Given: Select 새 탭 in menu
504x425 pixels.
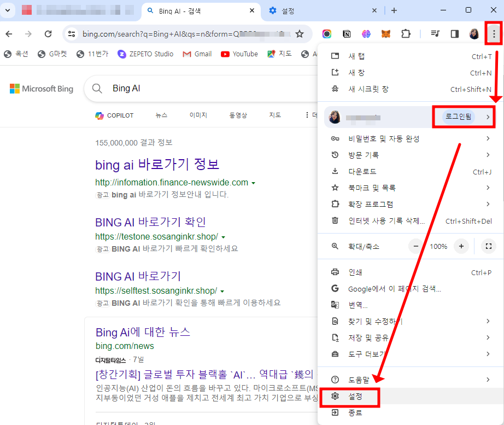Looking at the screenshot, I should click(411, 56).
